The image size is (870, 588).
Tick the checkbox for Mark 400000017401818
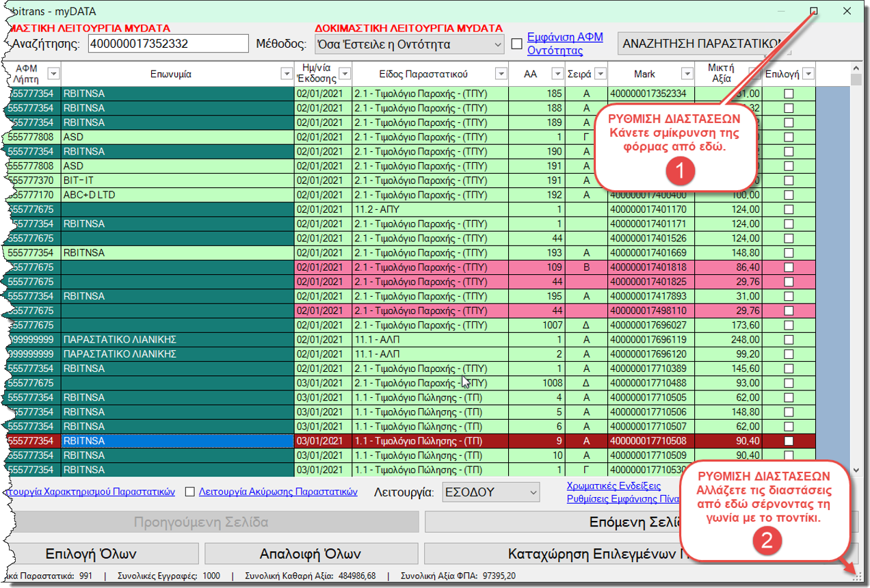coord(789,267)
